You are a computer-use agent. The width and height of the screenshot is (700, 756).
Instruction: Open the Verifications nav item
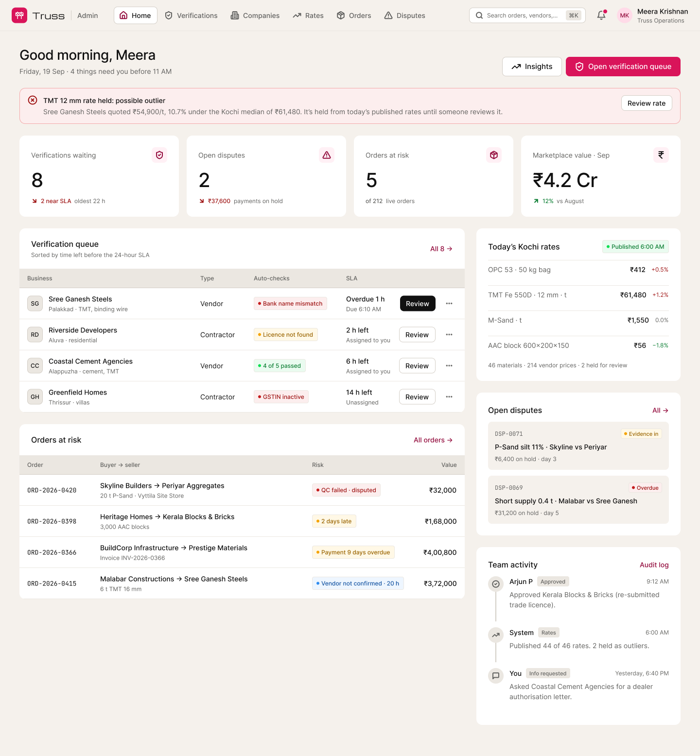pyautogui.click(x=191, y=16)
